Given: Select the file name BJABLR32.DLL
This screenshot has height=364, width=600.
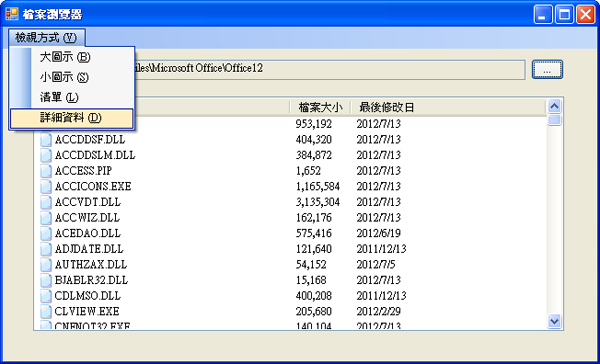Looking at the screenshot, I should pos(91,281).
